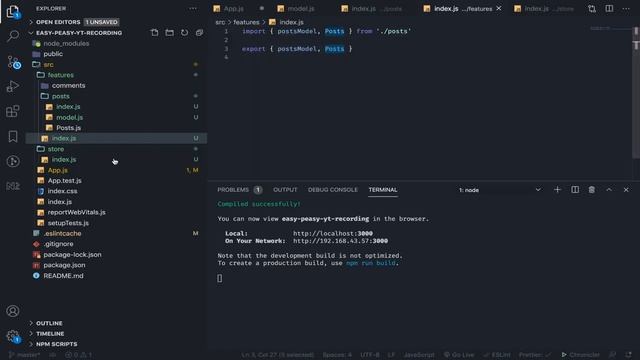Create a new terminal with plus icon

click(x=557, y=190)
